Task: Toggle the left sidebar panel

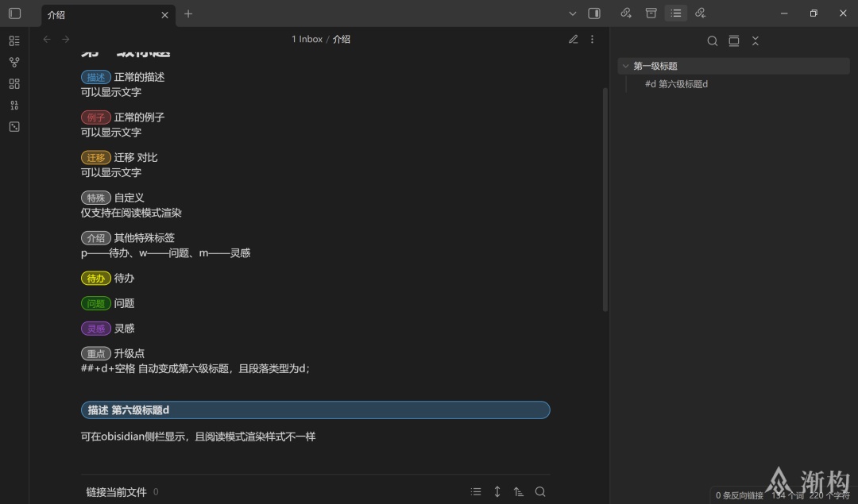Action: click(x=14, y=13)
